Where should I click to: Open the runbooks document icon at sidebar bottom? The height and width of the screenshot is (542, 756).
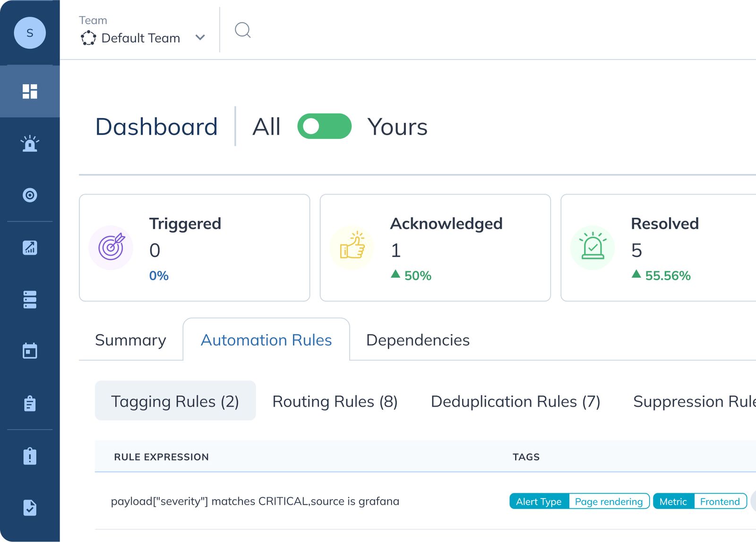(30, 508)
